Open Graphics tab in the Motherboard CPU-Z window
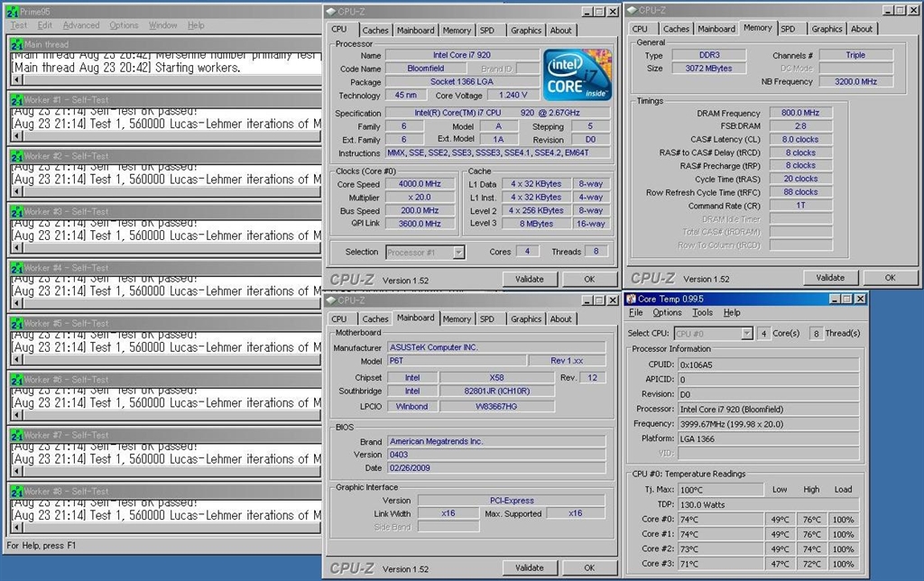The width and height of the screenshot is (924, 581). [x=526, y=318]
